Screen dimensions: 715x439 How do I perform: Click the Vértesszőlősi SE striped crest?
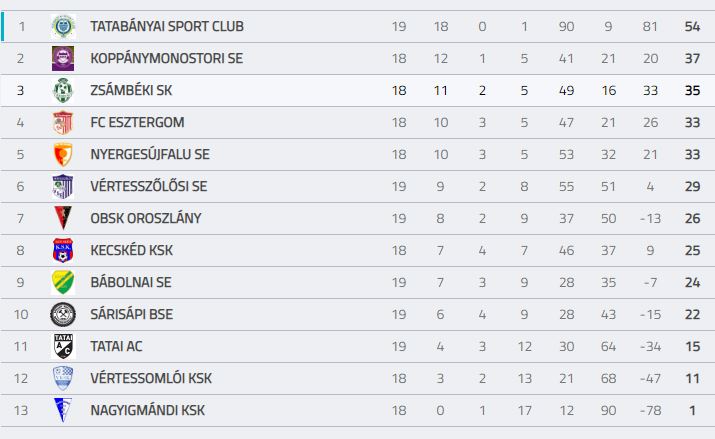(63, 186)
